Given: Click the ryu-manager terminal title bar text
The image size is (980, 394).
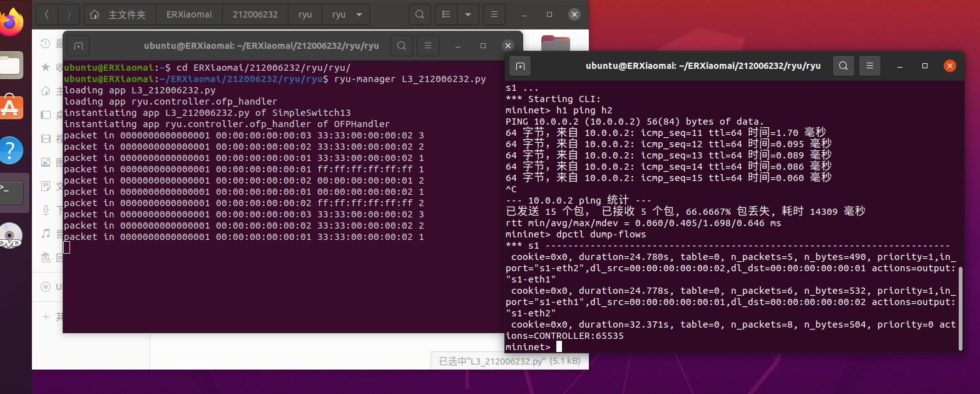Looking at the screenshot, I should click(x=261, y=46).
